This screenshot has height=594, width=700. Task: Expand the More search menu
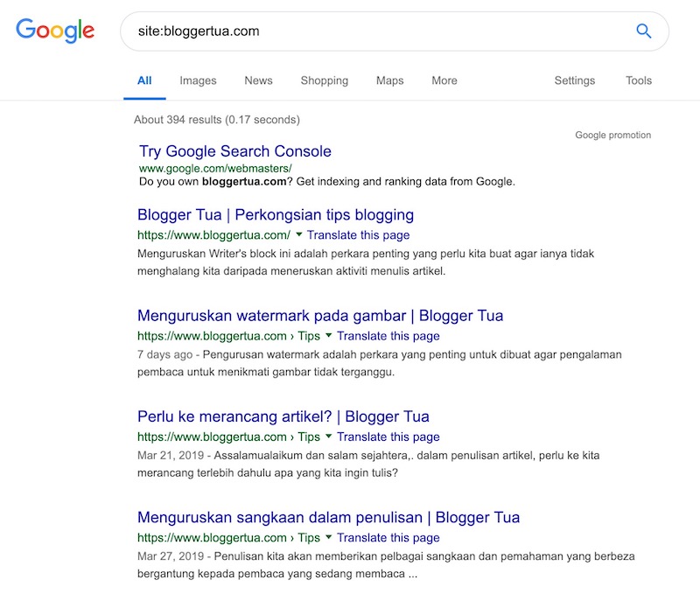tap(444, 80)
